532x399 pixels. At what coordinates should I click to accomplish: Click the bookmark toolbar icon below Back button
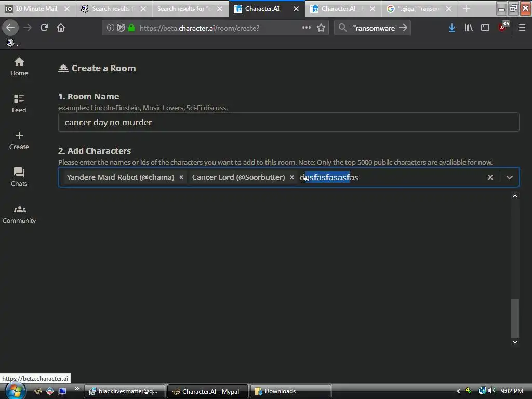10,43
